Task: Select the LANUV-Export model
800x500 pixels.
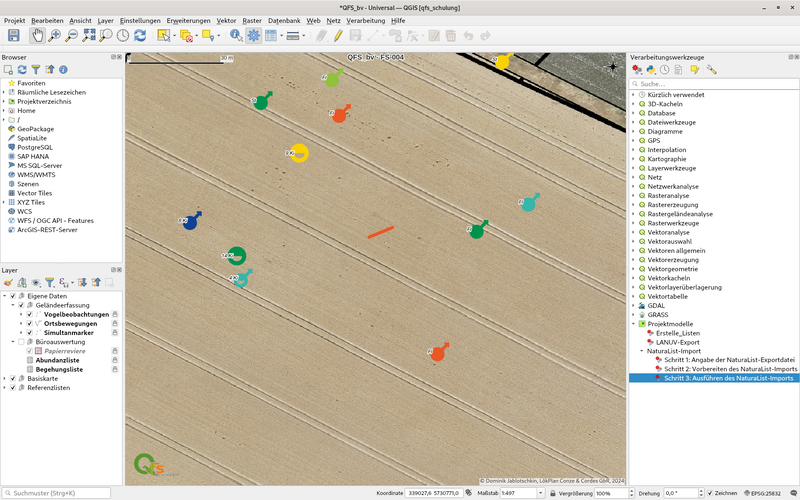Action: click(x=678, y=342)
